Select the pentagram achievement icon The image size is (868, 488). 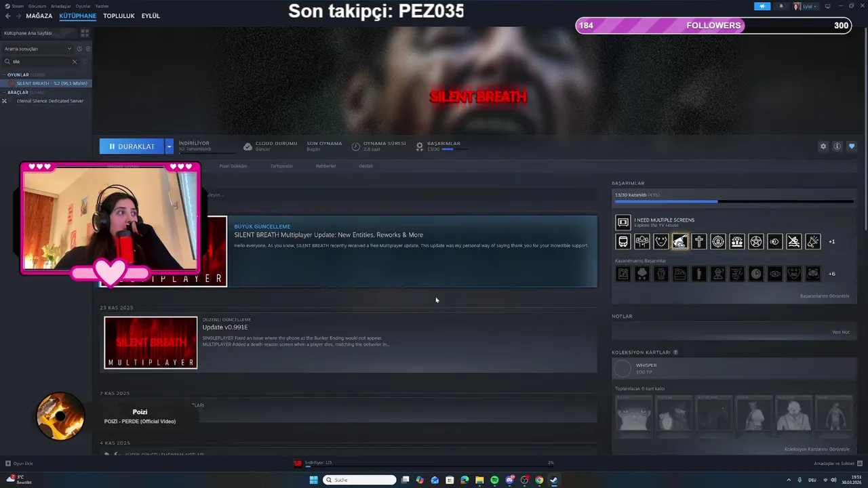(755, 241)
